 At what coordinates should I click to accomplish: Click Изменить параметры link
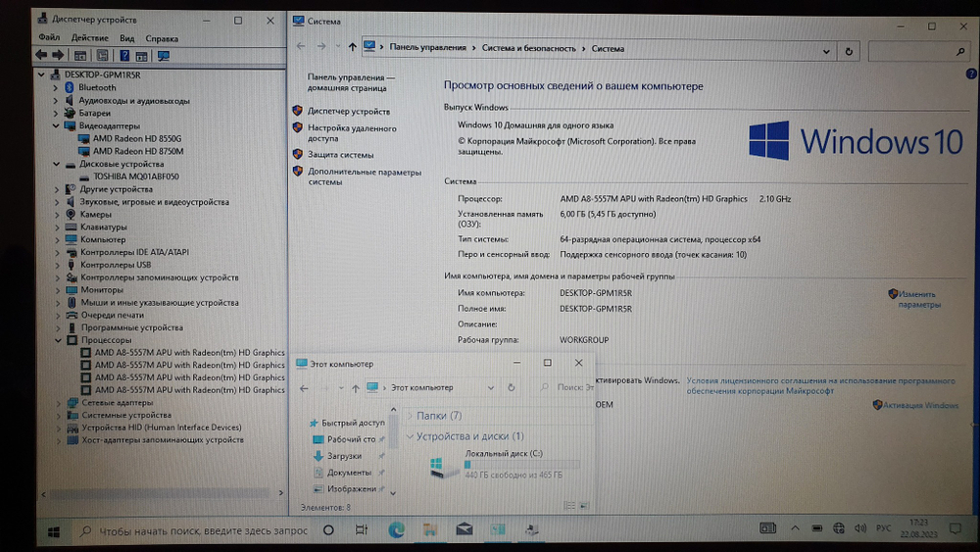point(919,299)
